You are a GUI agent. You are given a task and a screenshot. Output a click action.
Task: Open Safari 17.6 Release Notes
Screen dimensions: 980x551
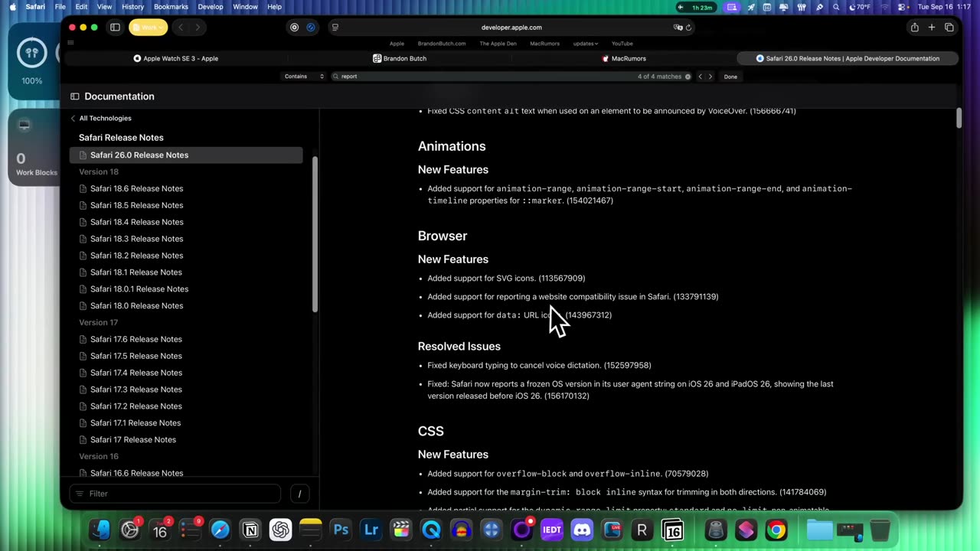pos(136,339)
